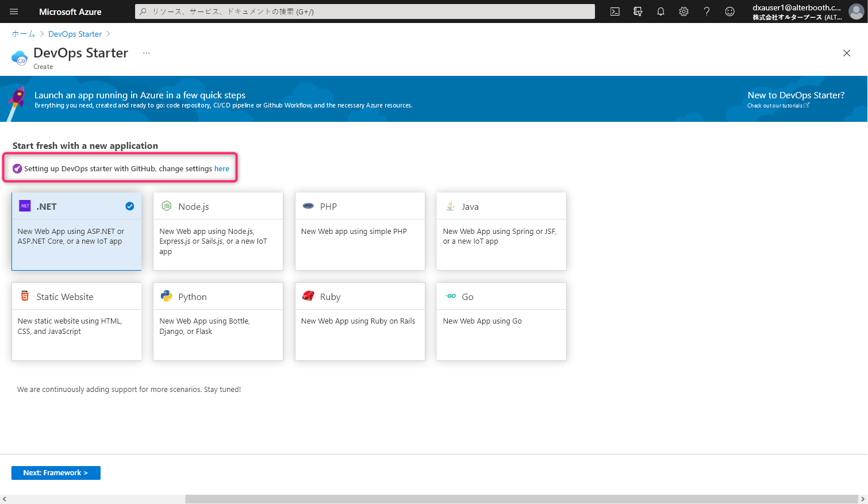Open the 'Check out our tutorials' link
The height and width of the screenshot is (504, 868).
(778, 105)
